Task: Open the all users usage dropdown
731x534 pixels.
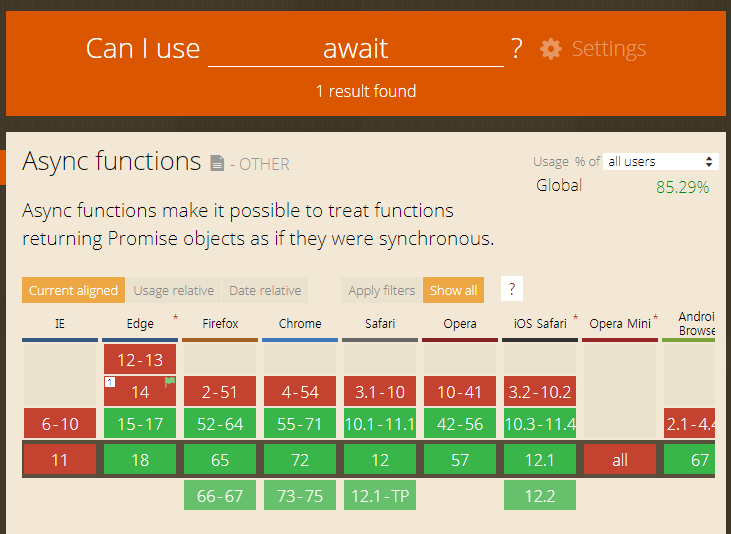Action: click(x=660, y=161)
